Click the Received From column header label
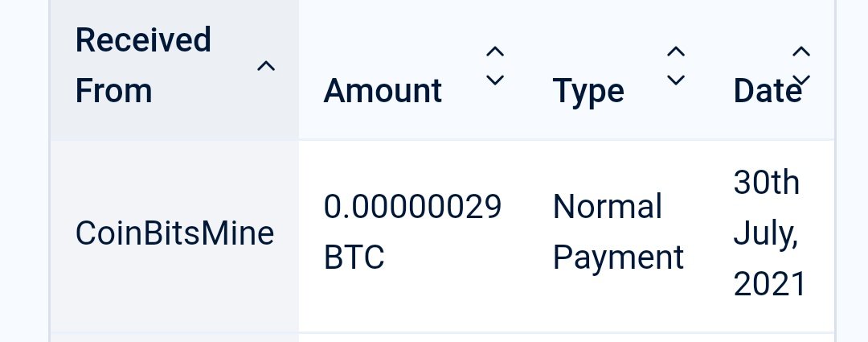Viewport: 868px width, 342px height. (143, 65)
